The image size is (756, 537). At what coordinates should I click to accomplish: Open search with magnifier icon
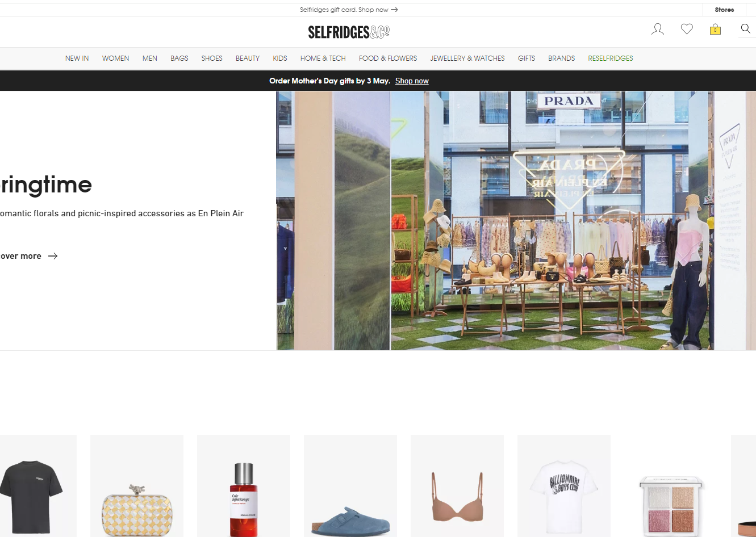746,29
